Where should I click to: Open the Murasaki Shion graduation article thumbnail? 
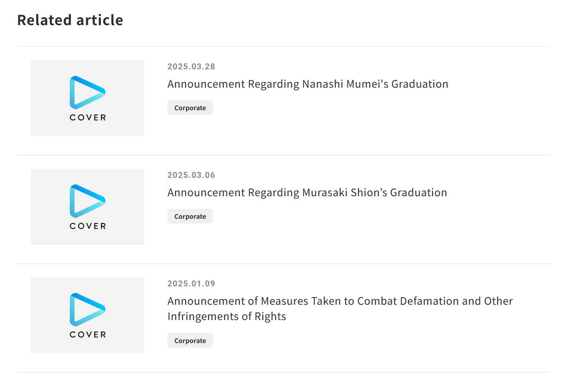[87, 207]
